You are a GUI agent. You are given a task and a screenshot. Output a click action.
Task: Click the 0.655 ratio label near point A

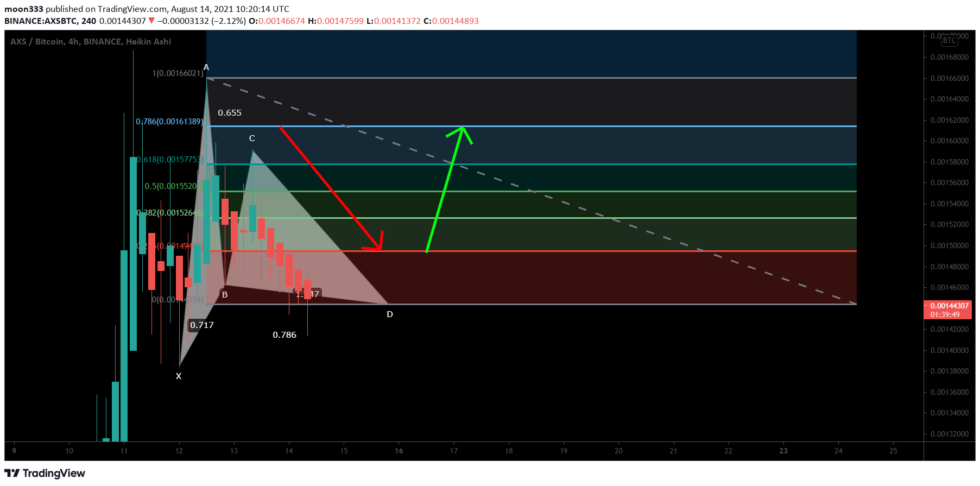(x=230, y=113)
